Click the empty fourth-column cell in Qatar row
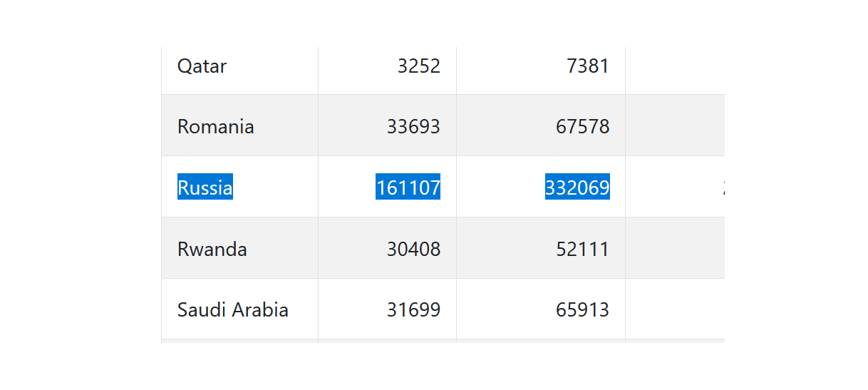Viewport: 868px width, 390px height. (x=675, y=70)
